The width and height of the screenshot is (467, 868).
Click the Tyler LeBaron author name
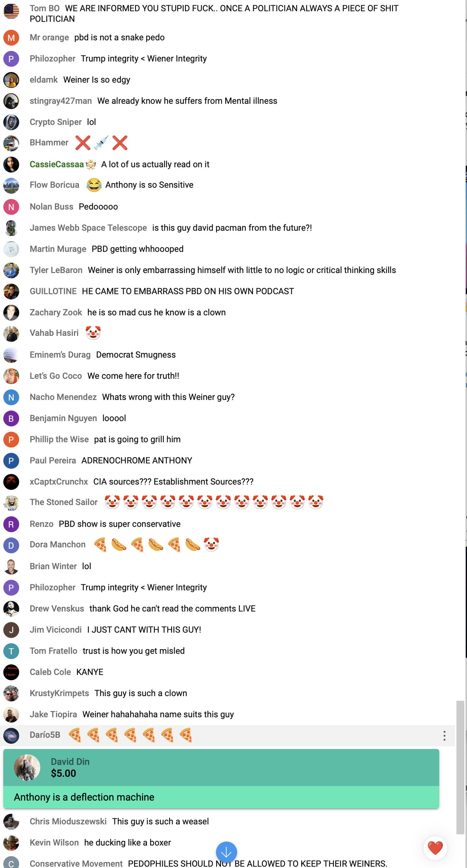tap(56, 270)
